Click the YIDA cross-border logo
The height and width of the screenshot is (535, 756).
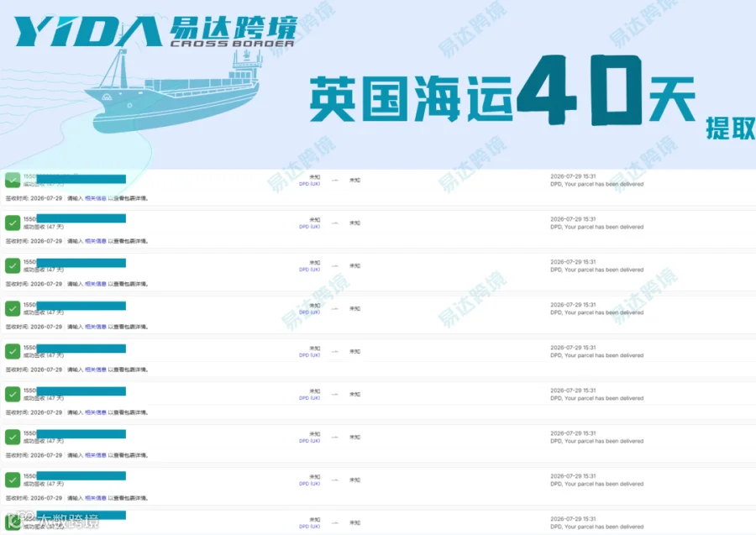(x=155, y=32)
